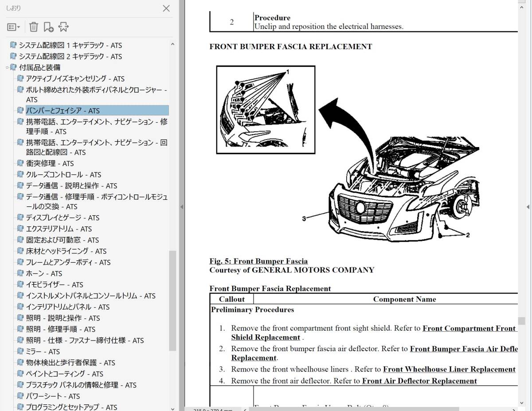Click the Component Name table header
532x411 pixels.
[x=404, y=299]
